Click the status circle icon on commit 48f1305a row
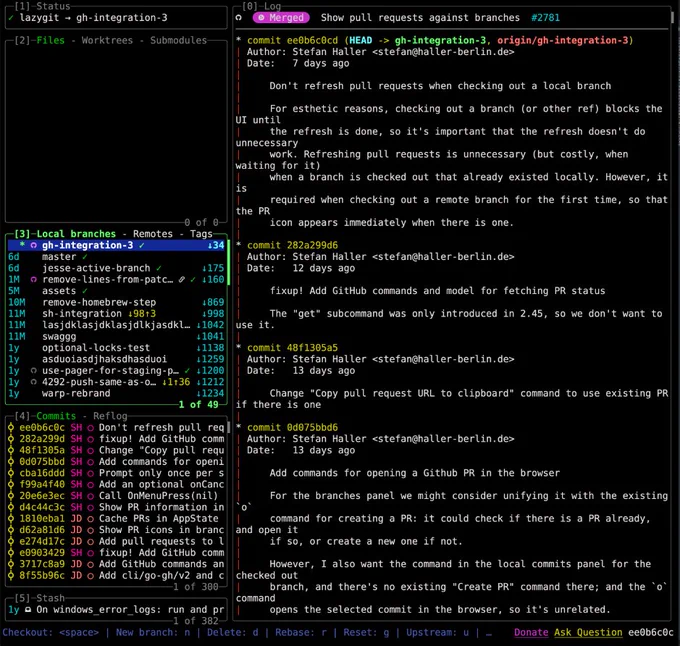This screenshot has width=680, height=646. 90,450
